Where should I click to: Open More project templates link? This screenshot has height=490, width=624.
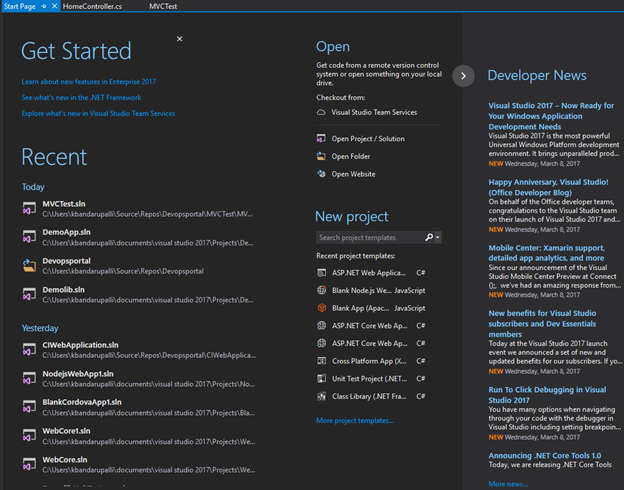[355, 420]
